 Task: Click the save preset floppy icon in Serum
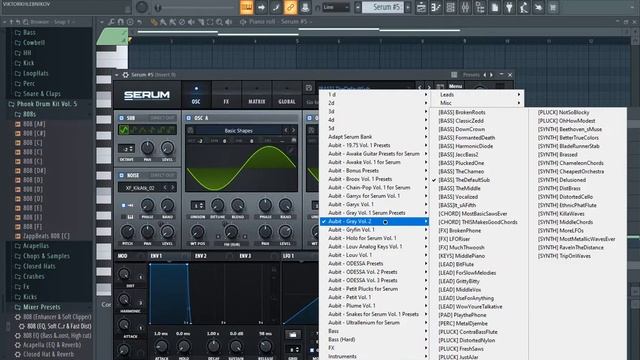click(x=309, y=88)
